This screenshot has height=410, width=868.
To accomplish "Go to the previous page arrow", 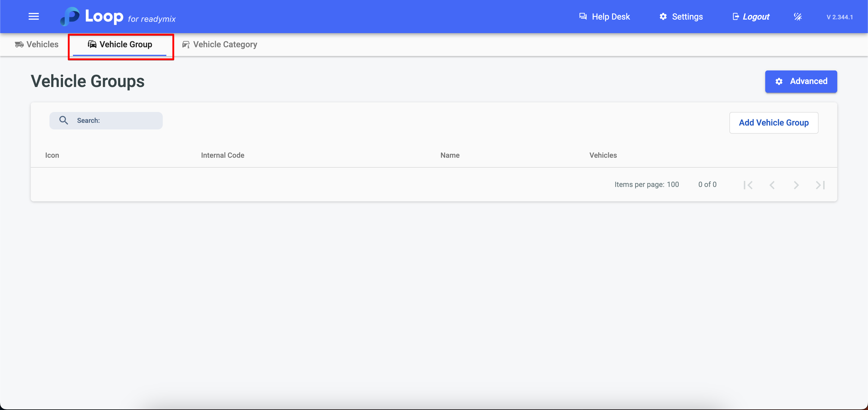I will click(772, 185).
